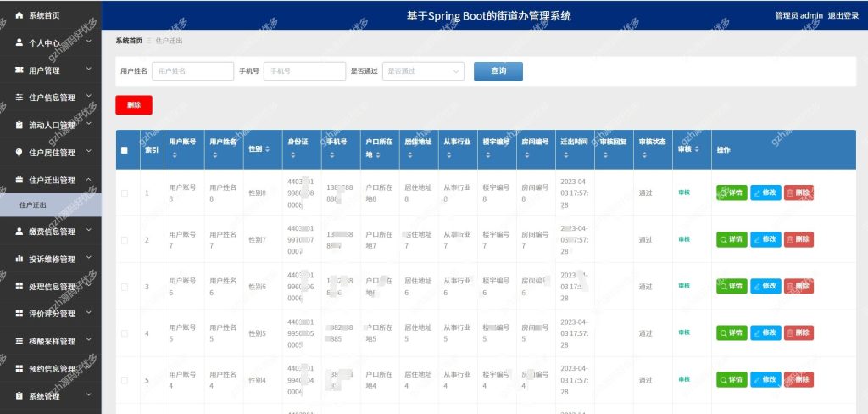
Task: Click the person icon next to 个人中心
Action: coord(19,42)
